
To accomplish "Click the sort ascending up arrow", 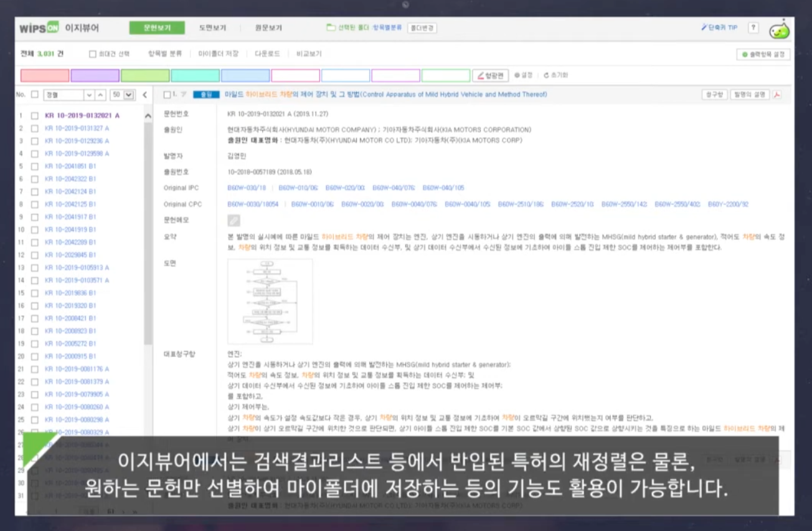I will point(101,95).
